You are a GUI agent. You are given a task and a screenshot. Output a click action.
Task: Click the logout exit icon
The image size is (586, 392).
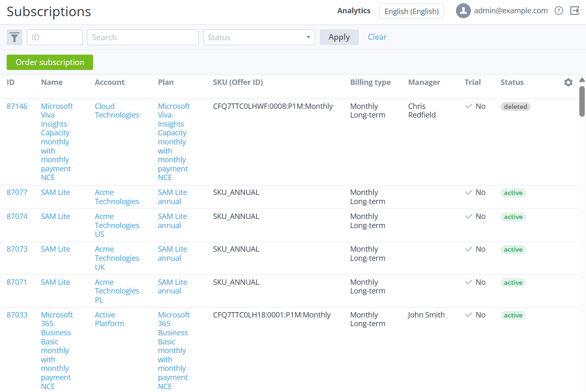coord(575,11)
